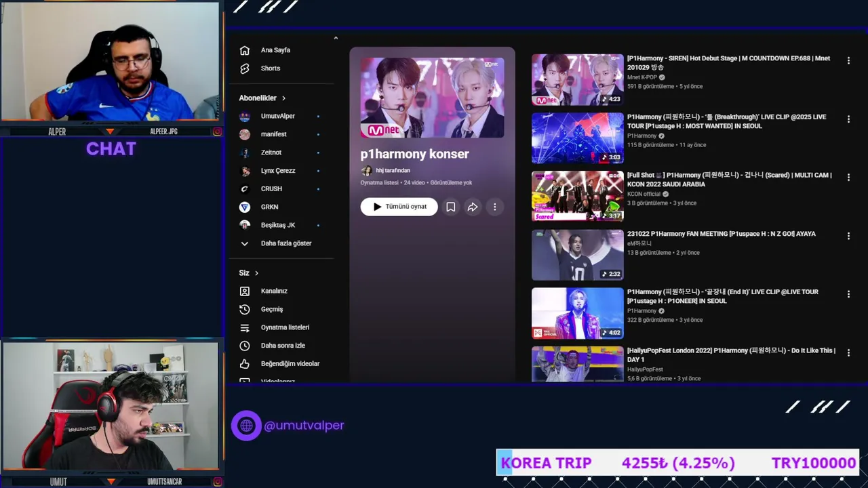Viewport: 868px width, 488px height.
Task: Go to Ana Sayfa home icon
Action: pyautogui.click(x=245, y=50)
